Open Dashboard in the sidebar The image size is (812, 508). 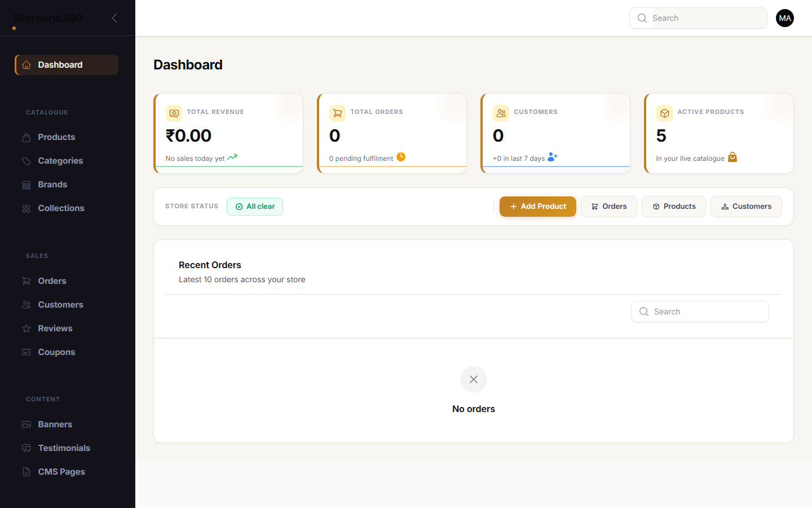click(67, 65)
